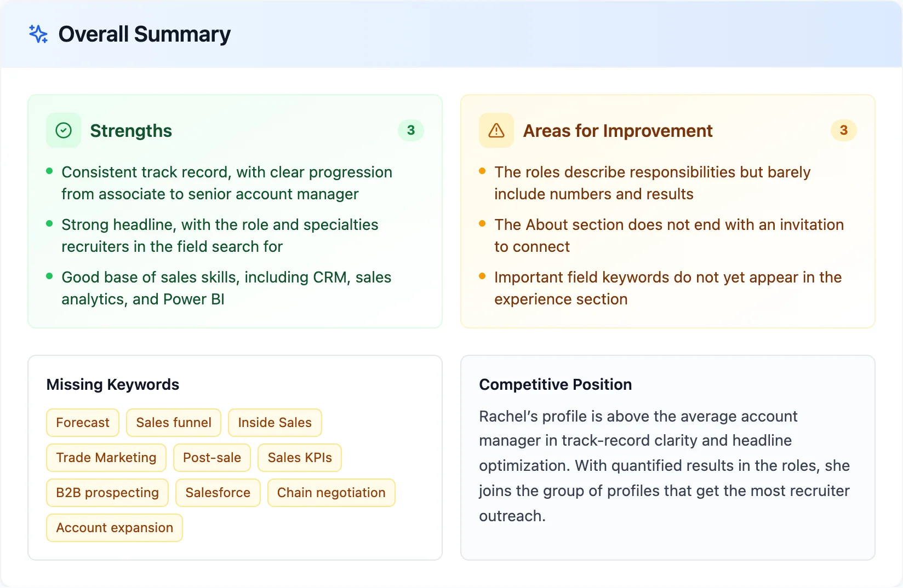Click the B2B prospecting keyword chip

click(107, 493)
